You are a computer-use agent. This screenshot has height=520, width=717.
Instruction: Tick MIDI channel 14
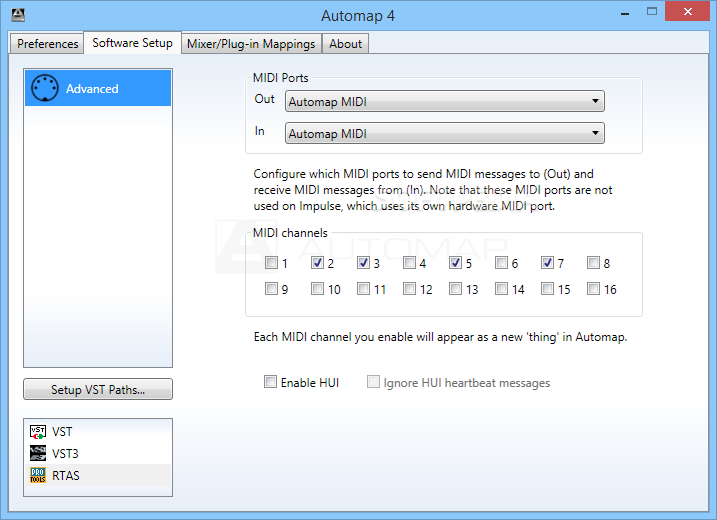tap(502, 289)
